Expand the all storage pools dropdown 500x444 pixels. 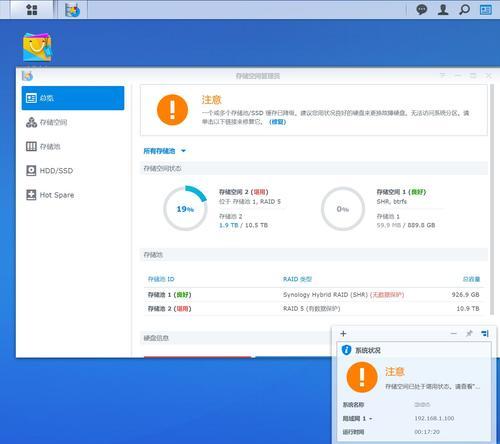(164, 151)
